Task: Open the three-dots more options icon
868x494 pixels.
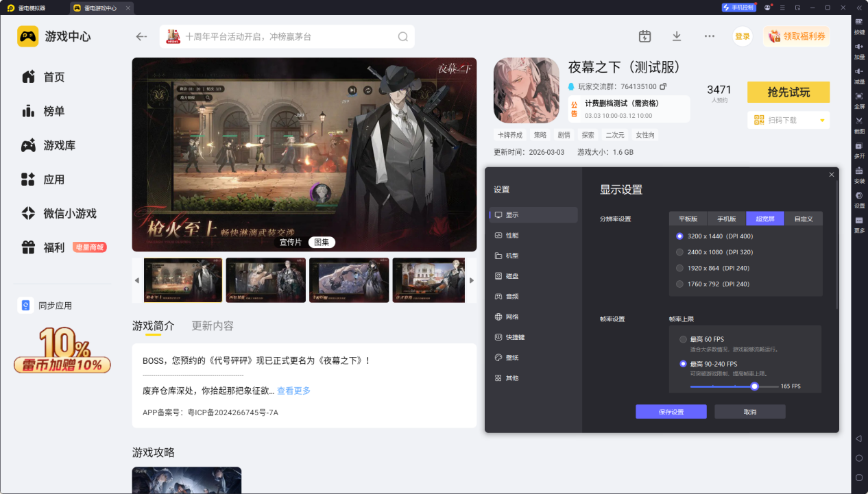Action: (x=710, y=36)
